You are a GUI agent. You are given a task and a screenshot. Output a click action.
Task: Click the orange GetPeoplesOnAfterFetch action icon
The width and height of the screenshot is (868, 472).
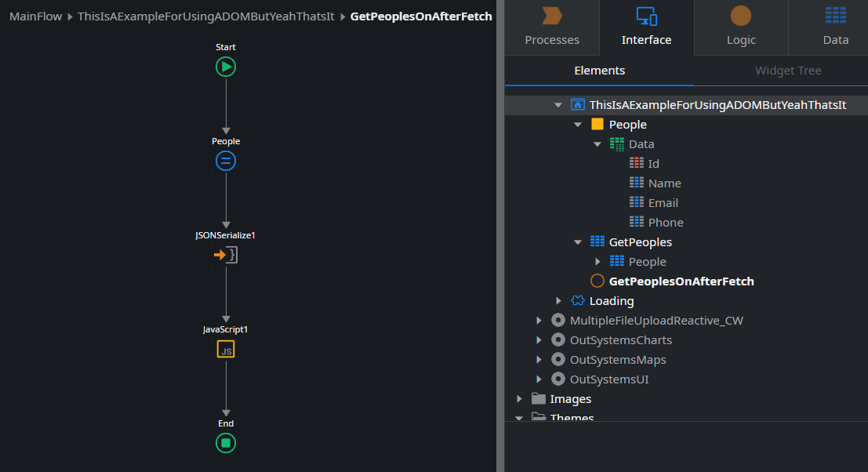[x=597, y=281]
